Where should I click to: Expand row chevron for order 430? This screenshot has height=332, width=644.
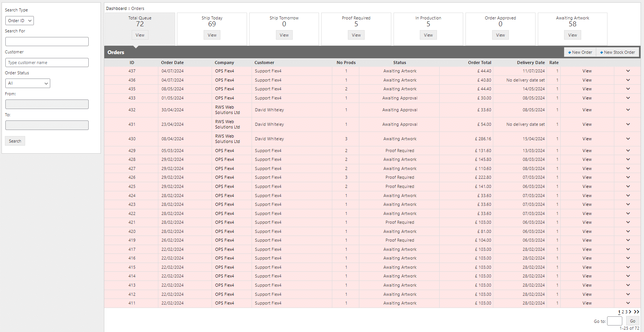click(628, 139)
